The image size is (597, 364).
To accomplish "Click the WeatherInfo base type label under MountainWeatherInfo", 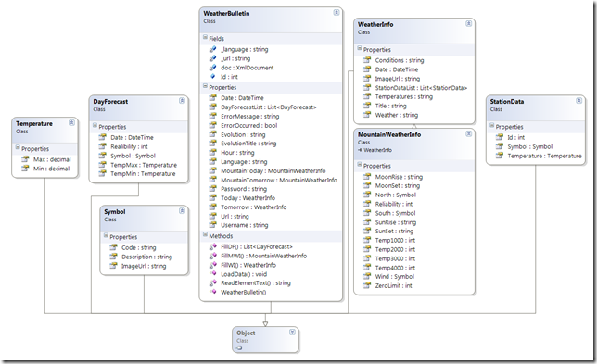I will (x=377, y=150).
